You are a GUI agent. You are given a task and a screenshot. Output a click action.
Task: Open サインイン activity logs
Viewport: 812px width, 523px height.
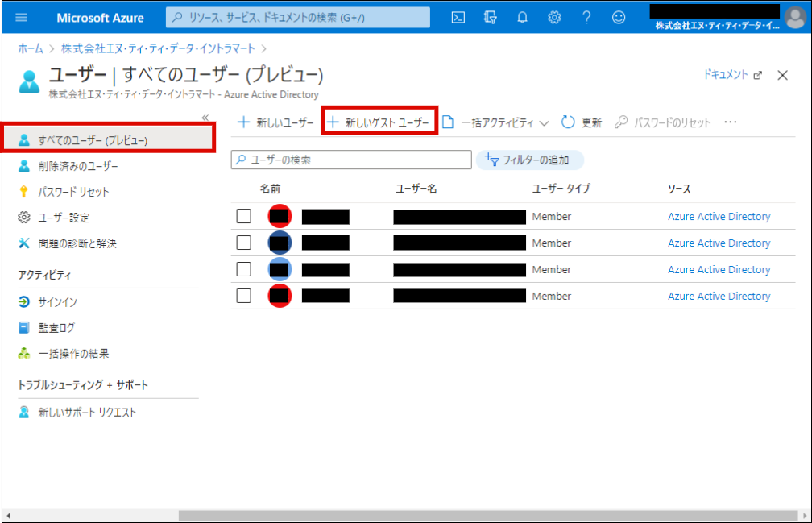click(x=48, y=302)
